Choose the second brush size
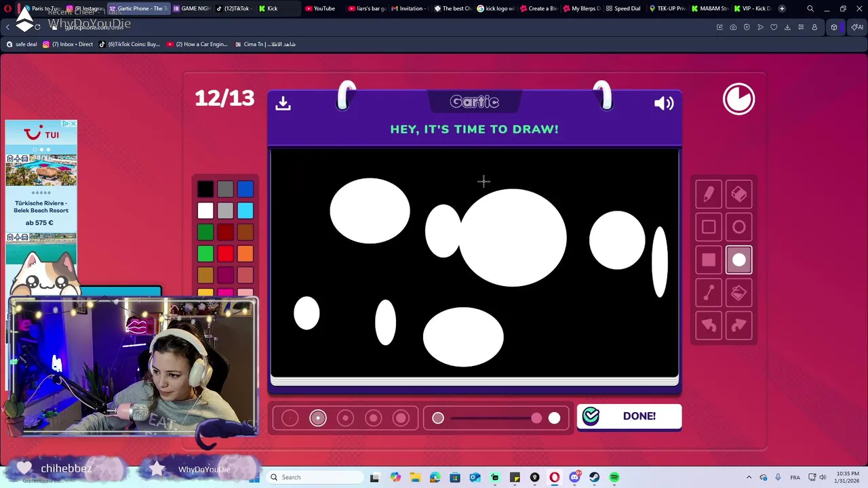868x488 pixels. 317,418
